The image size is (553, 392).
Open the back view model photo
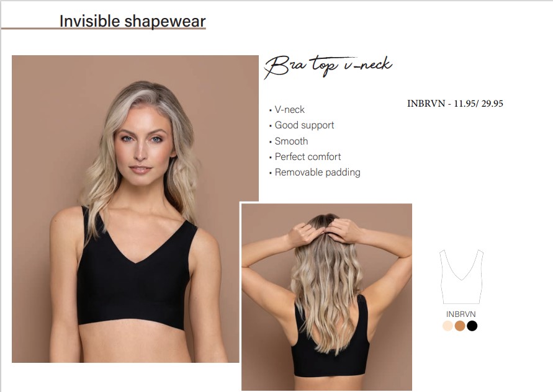(x=326, y=297)
